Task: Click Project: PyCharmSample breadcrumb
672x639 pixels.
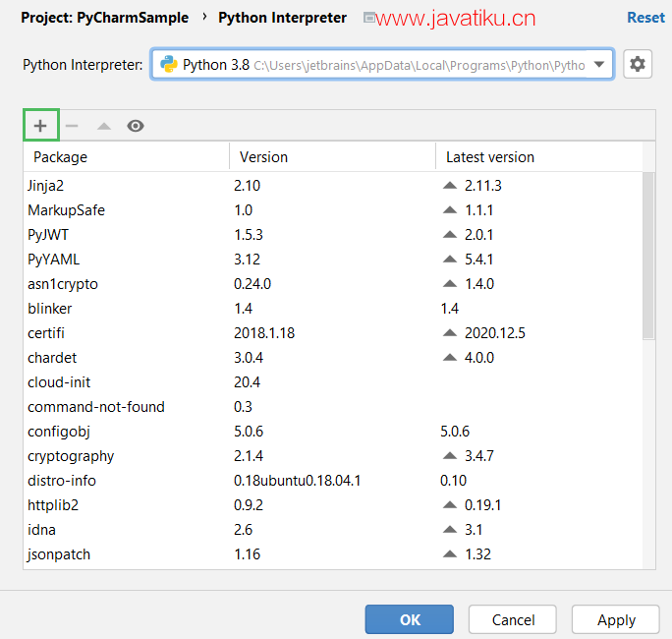Action: 104,18
